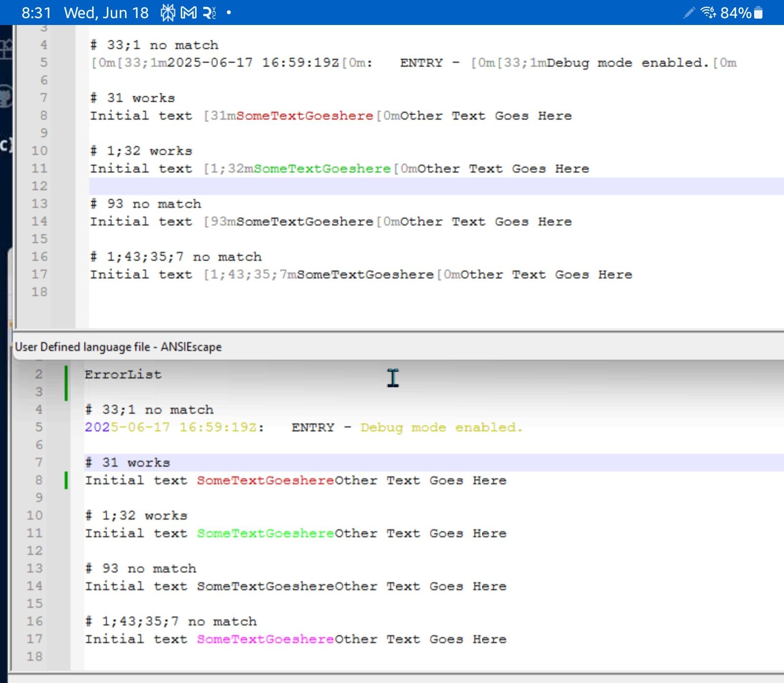Click '# 1;43;35;7 no match' in lower pane

pyautogui.click(x=171, y=622)
